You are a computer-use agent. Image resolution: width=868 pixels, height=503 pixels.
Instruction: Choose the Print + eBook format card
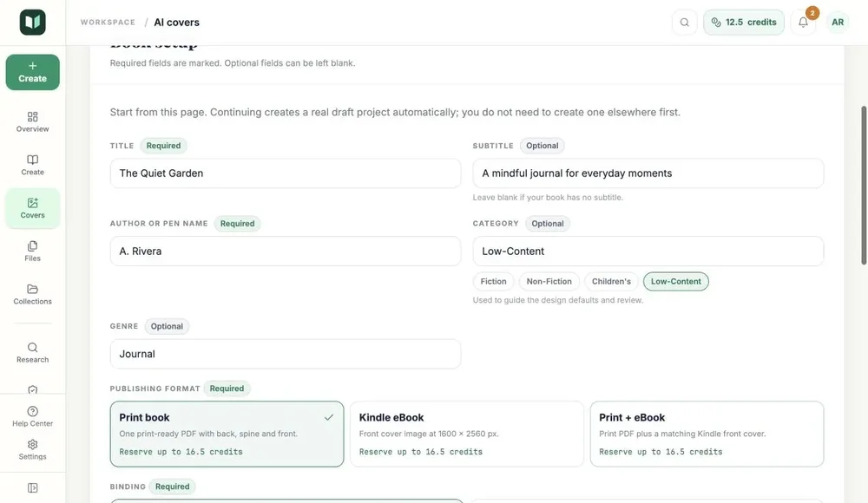tap(707, 434)
